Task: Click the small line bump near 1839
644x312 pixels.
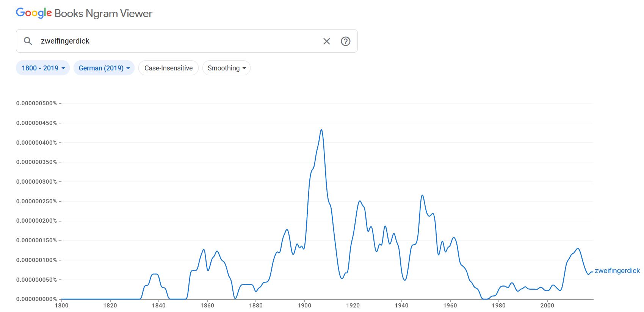Action: (155, 274)
